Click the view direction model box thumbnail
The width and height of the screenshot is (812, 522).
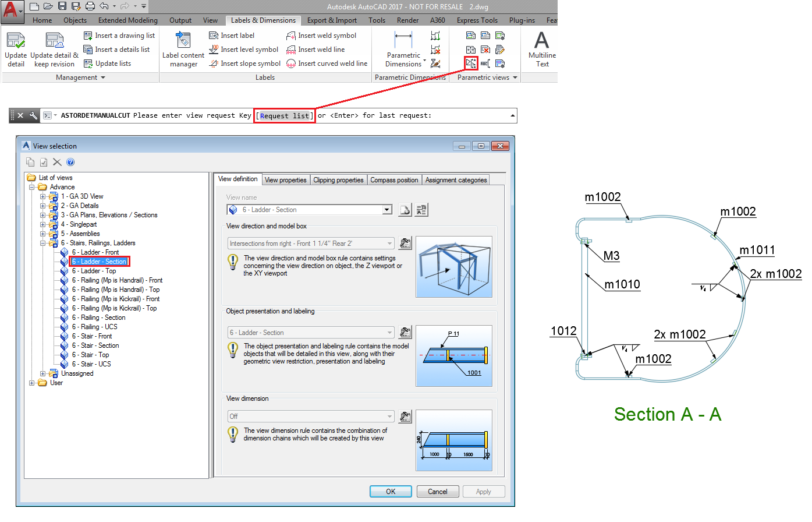(x=454, y=267)
